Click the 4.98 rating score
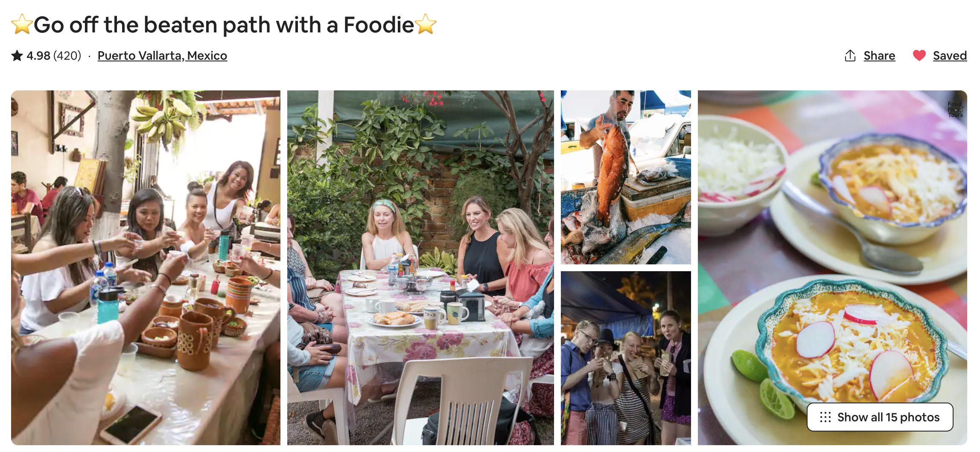Image resolution: width=980 pixels, height=452 pixels. 38,56
